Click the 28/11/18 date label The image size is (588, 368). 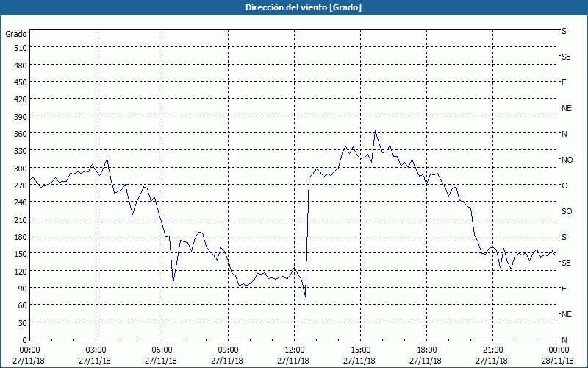point(558,361)
